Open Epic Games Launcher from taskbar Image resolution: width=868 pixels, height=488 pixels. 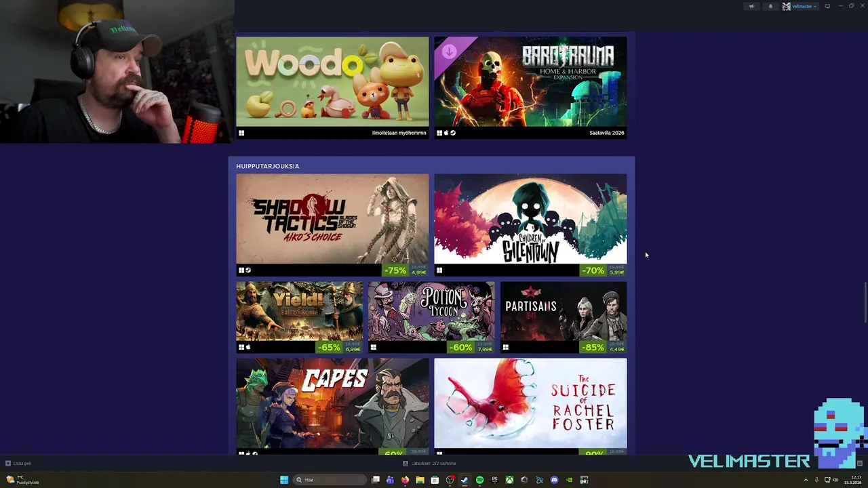point(494,480)
